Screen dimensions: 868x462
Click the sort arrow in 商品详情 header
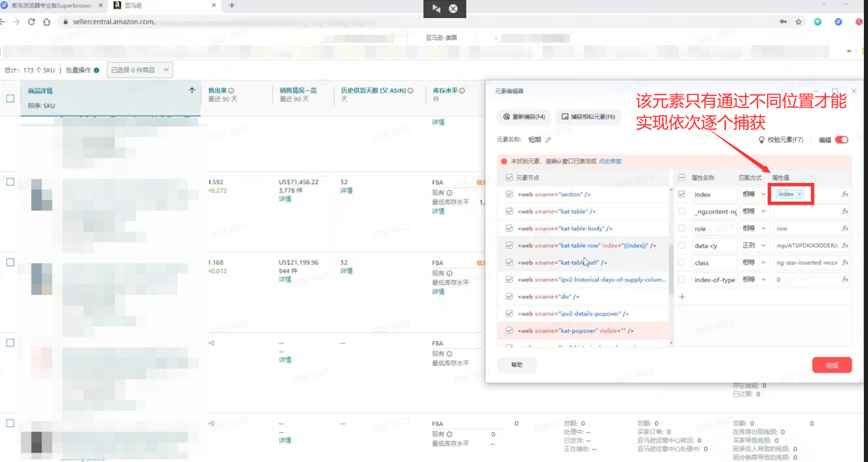coord(192,90)
